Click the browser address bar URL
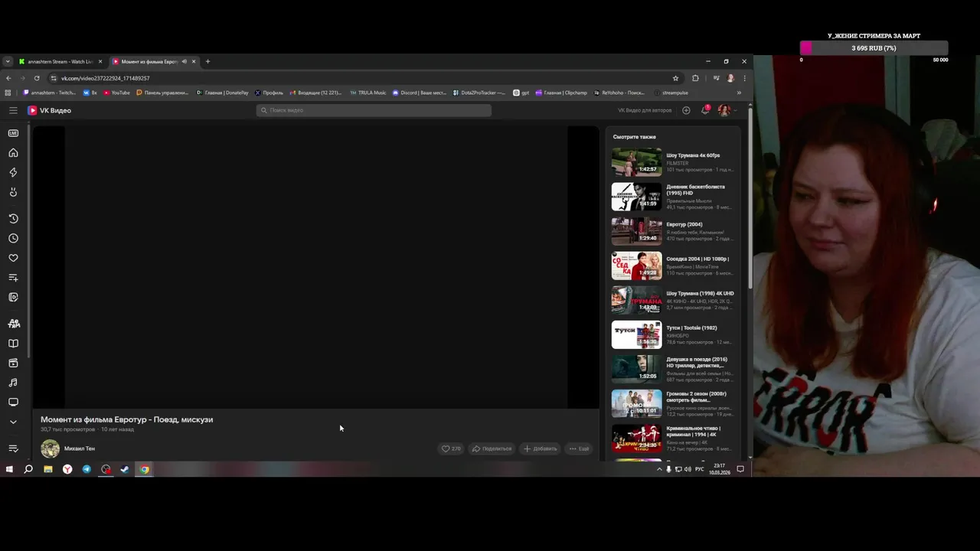980x551 pixels. 106,78
